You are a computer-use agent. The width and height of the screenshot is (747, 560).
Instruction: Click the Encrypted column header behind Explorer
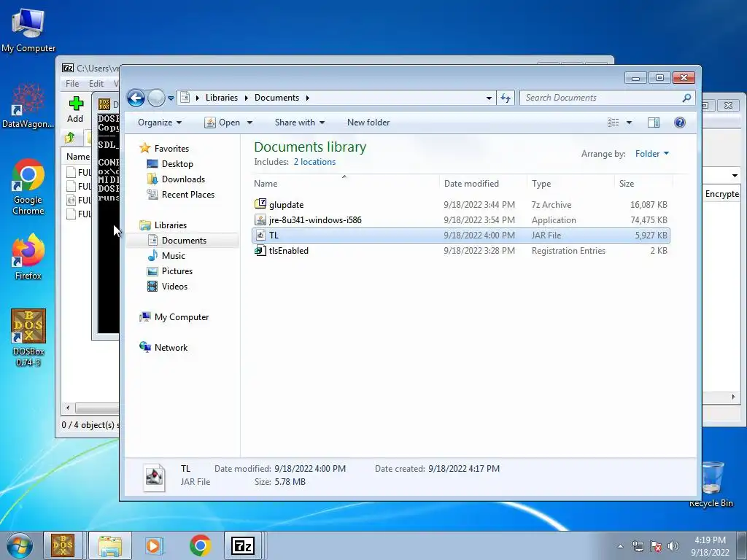[x=721, y=194]
